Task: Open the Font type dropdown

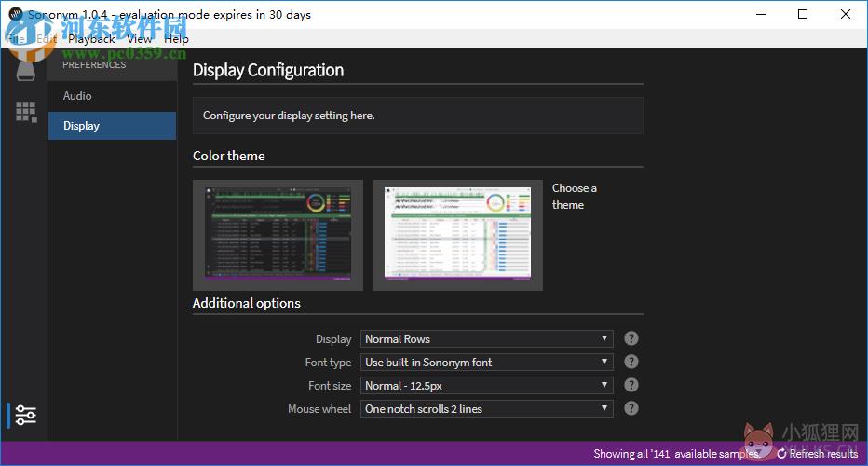Action: pos(486,362)
